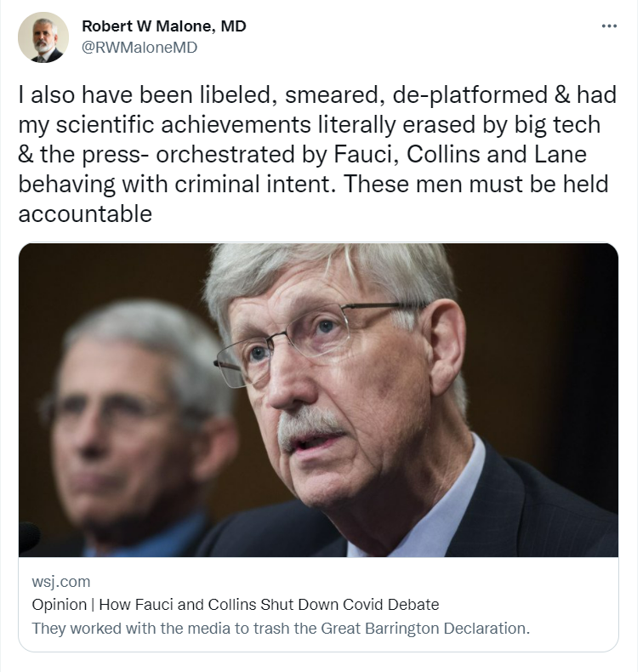Open the three-dot more options menu
643x672 pixels.
(608, 26)
